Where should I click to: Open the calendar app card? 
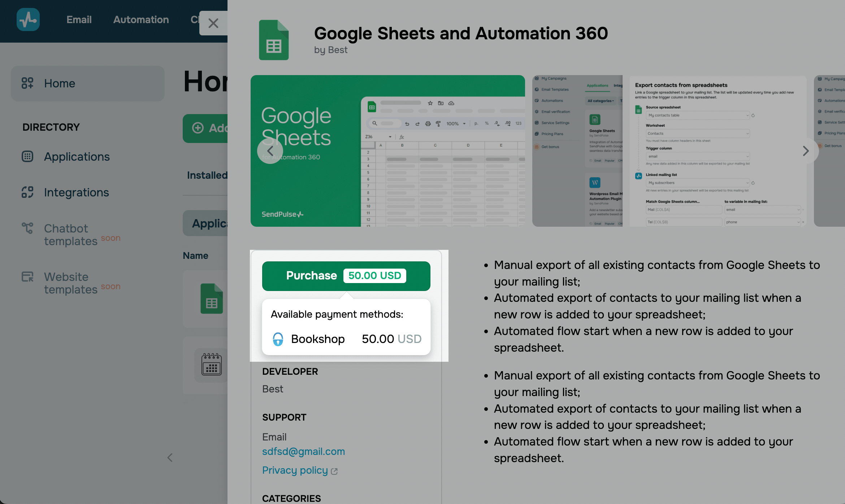click(205, 365)
